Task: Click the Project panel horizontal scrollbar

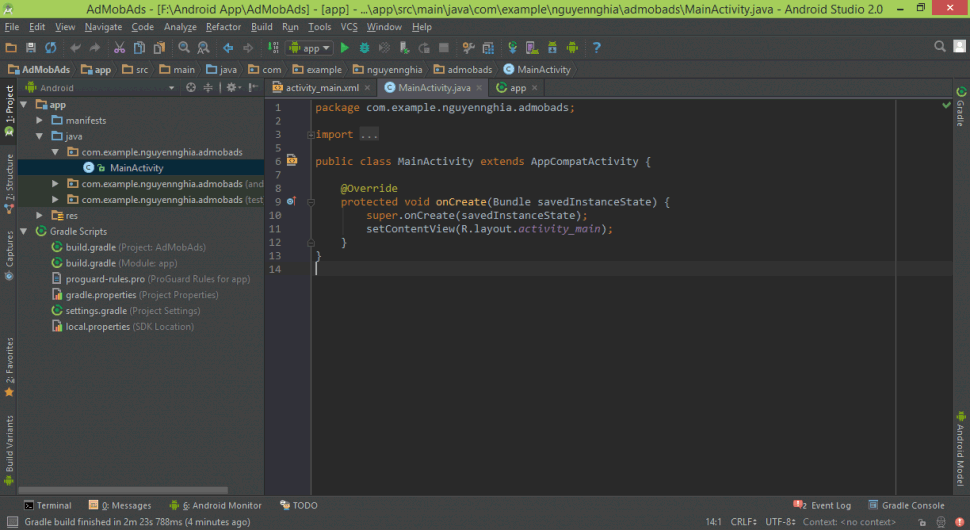Action: click(x=122, y=490)
